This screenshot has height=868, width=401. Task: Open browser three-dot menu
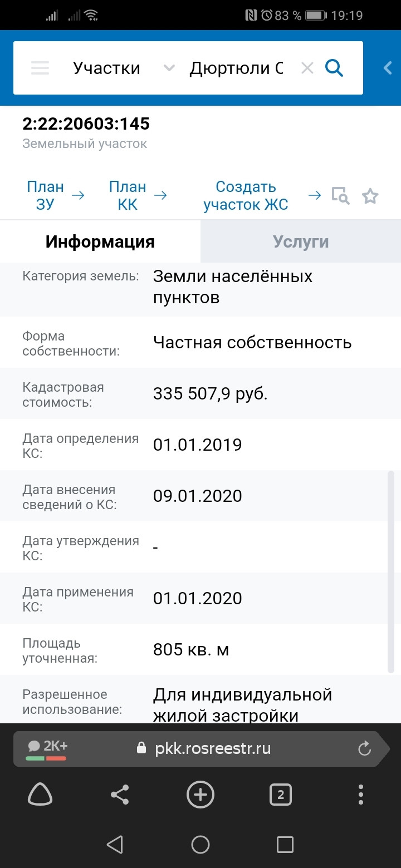[361, 795]
